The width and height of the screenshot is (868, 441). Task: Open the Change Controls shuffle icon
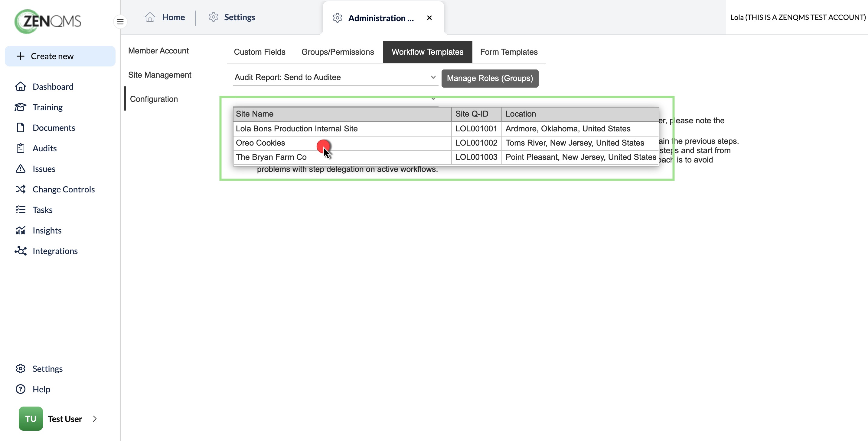click(x=21, y=189)
